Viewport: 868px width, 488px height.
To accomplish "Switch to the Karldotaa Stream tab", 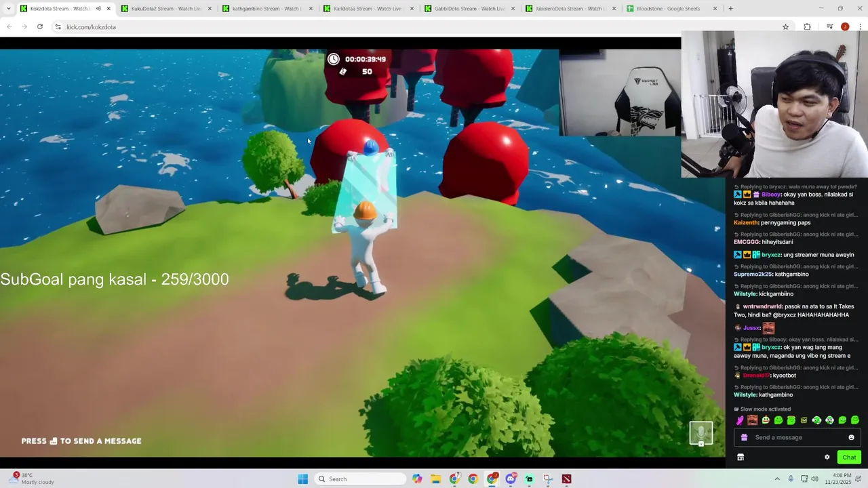I will click(x=368, y=9).
